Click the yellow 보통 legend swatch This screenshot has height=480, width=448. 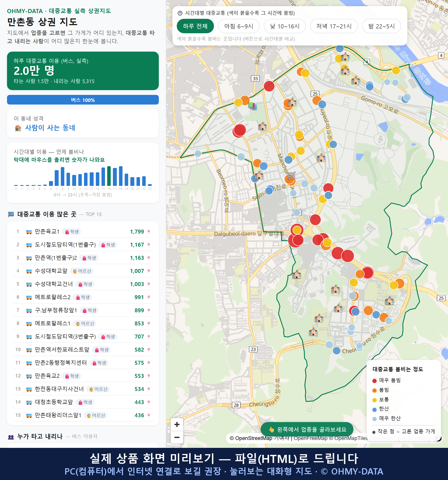374,400
